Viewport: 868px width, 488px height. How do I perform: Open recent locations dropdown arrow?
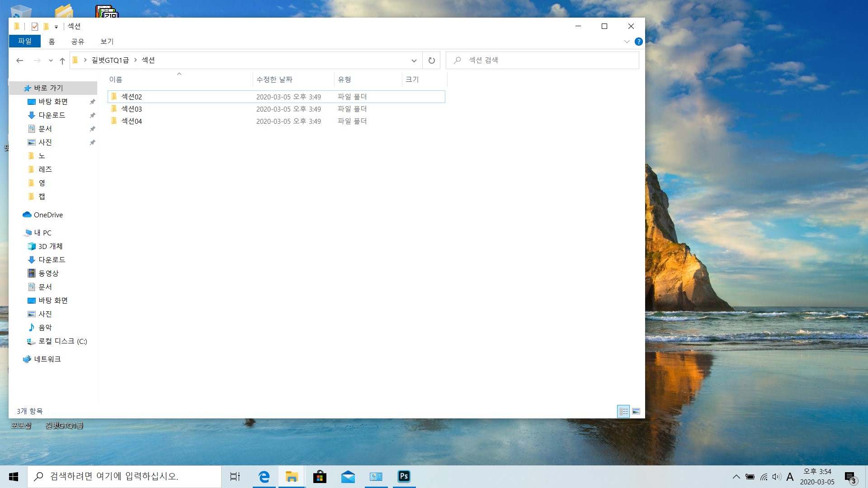(x=51, y=61)
